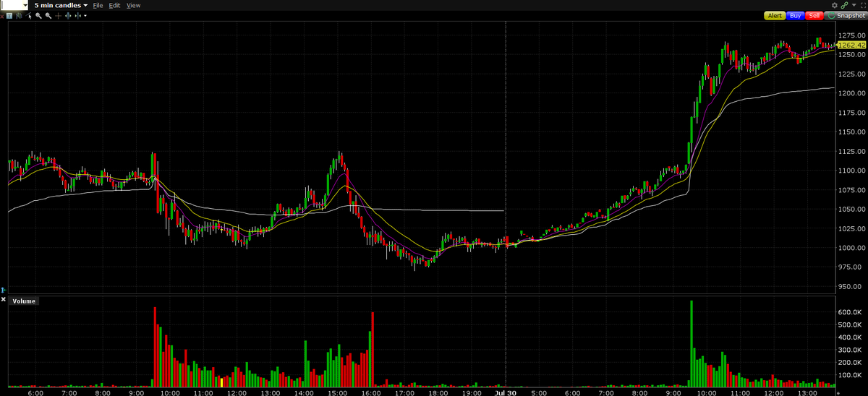The width and height of the screenshot is (868, 396).
Task: Click the blue Buy button
Action: [795, 16]
